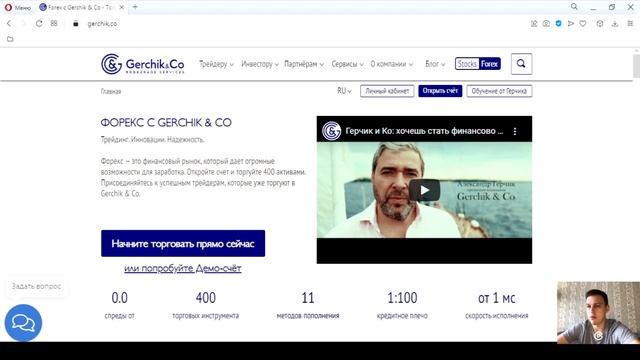Click the Открыть счёт button
This screenshot has width=640, height=360.
coord(440,91)
